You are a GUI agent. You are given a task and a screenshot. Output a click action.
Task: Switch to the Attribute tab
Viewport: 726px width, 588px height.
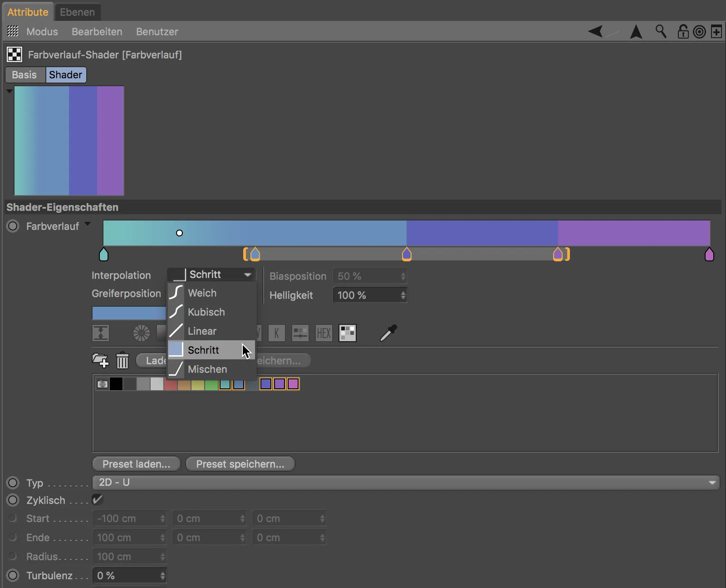[x=28, y=12]
